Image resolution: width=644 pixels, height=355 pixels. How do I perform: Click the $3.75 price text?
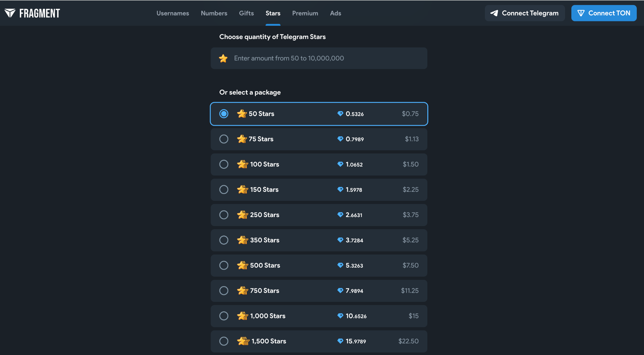[410, 214]
